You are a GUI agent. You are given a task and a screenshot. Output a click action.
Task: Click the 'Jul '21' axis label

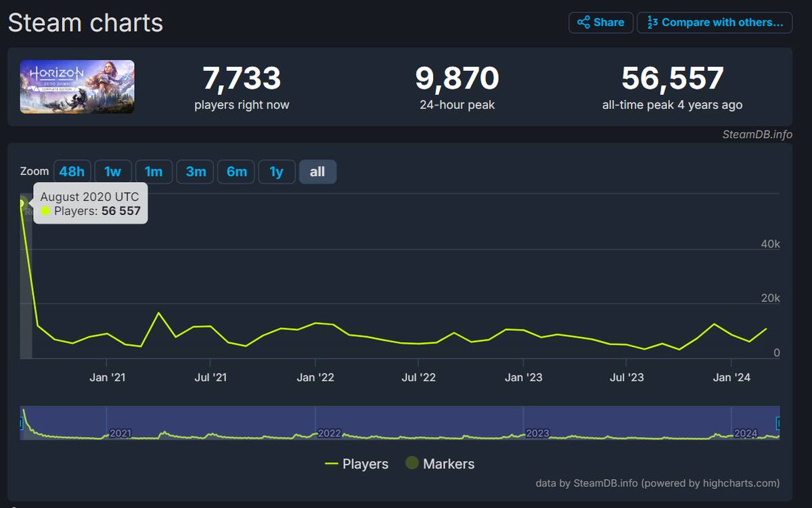pos(211,377)
